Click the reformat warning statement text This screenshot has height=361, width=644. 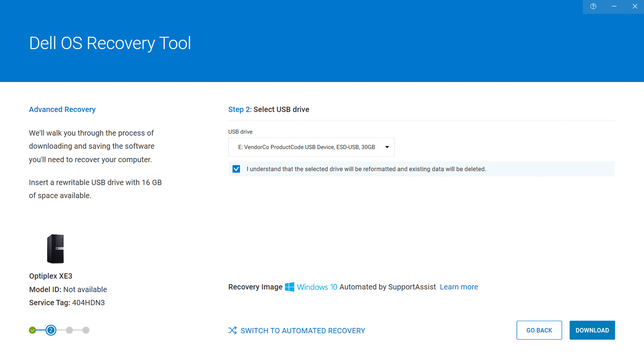tap(366, 169)
